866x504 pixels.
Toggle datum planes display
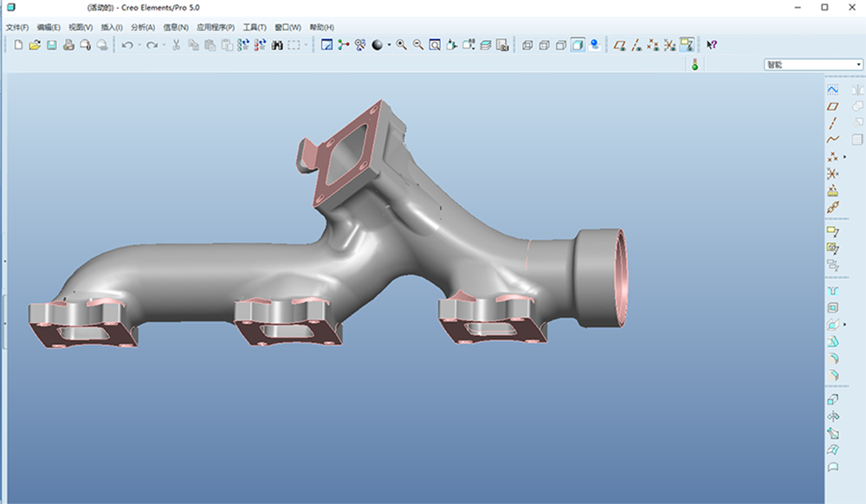pos(620,45)
